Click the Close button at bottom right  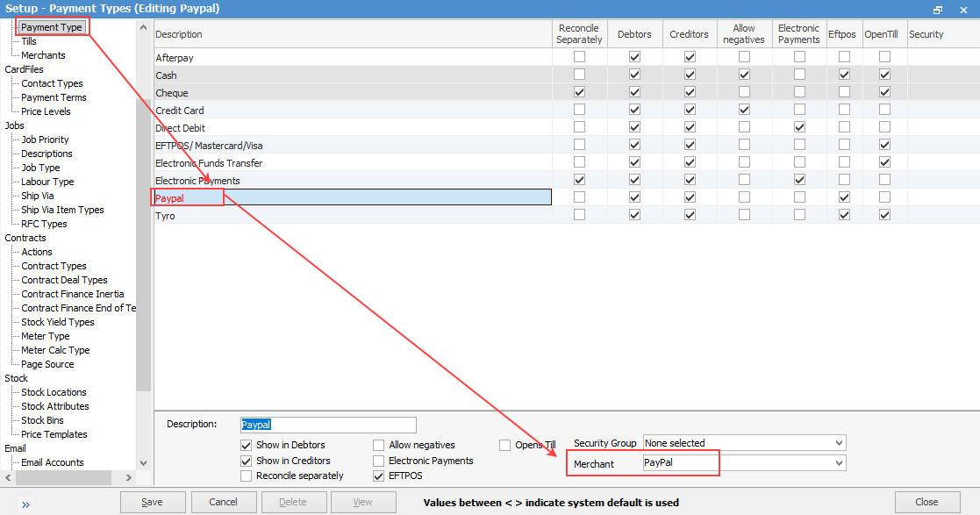(x=926, y=502)
